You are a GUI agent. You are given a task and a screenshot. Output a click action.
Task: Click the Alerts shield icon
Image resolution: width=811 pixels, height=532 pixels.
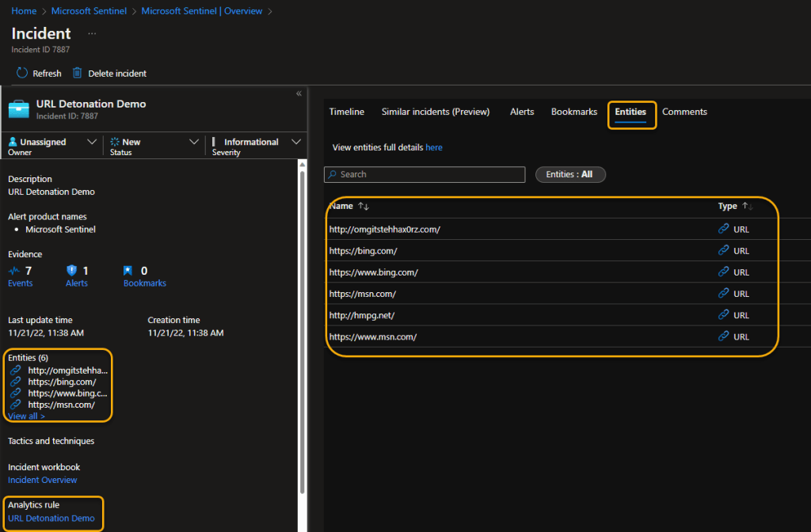[x=71, y=271]
